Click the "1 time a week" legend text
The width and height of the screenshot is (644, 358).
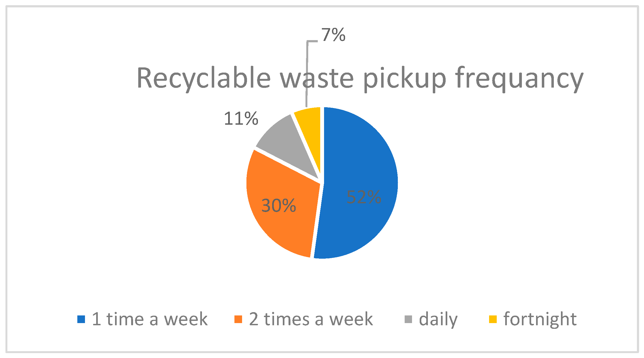pyautogui.click(x=149, y=319)
